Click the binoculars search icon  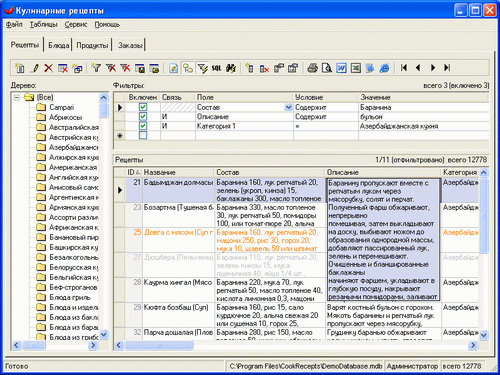(231, 68)
